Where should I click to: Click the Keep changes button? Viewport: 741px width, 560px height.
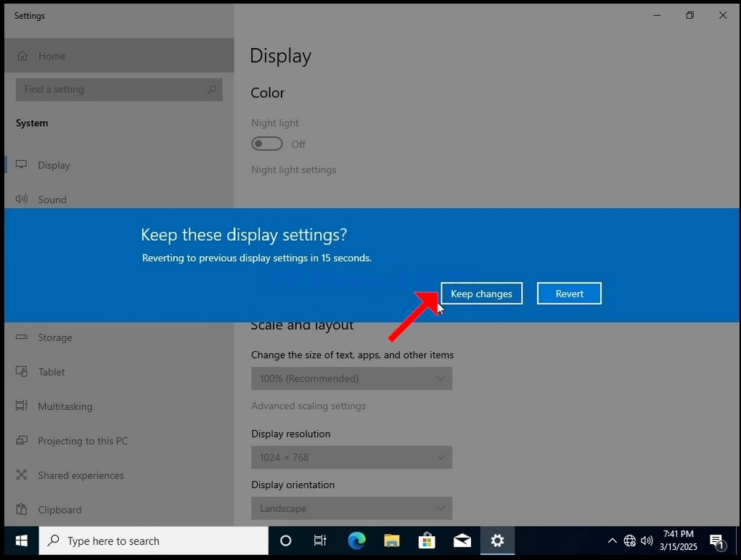coord(482,294)
